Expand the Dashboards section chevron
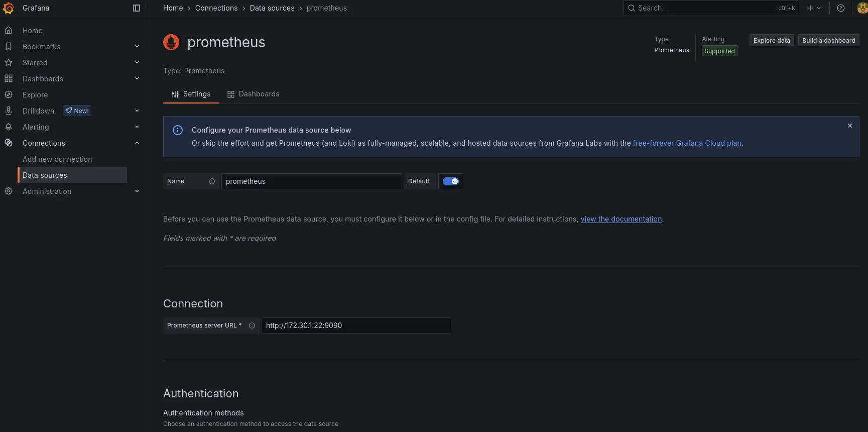868x432 pixels. click(x=137, y=79)
